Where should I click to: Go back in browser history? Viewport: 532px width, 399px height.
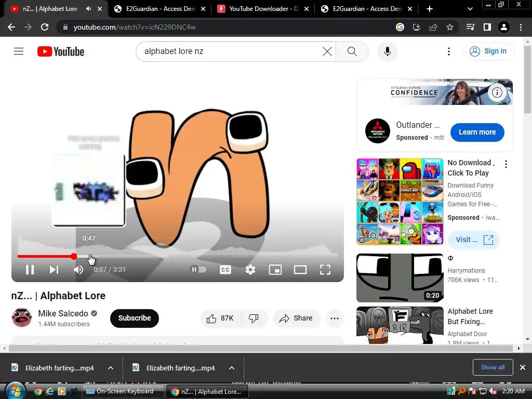point(11,27)
